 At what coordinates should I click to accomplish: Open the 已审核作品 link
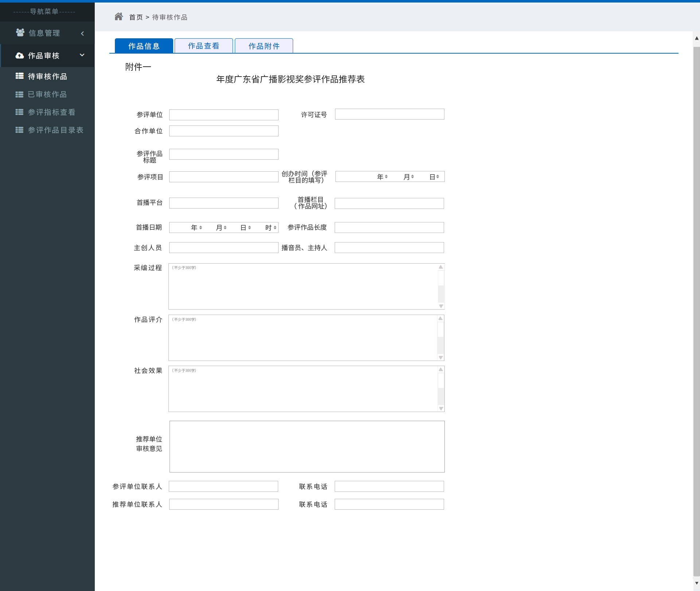47,94
